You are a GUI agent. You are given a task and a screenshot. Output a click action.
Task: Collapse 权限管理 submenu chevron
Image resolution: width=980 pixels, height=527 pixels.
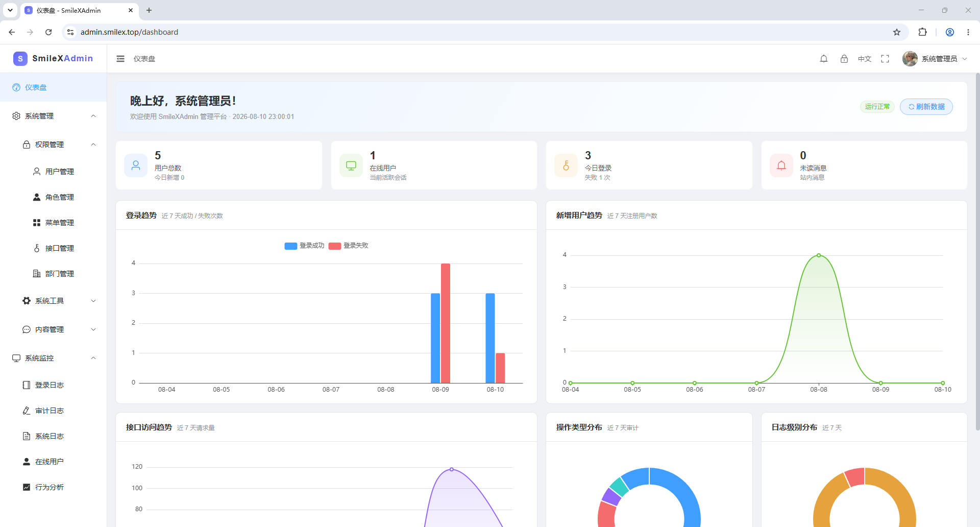(x=93, y=145)
